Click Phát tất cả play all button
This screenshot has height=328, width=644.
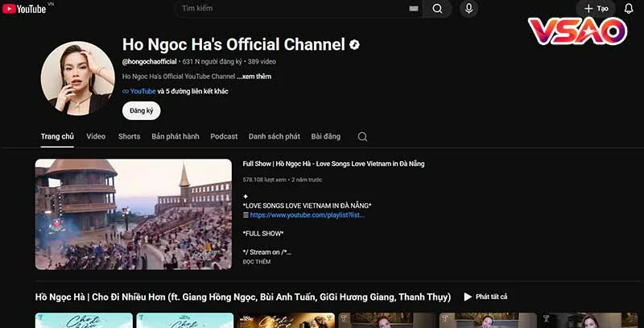[485, 297]
